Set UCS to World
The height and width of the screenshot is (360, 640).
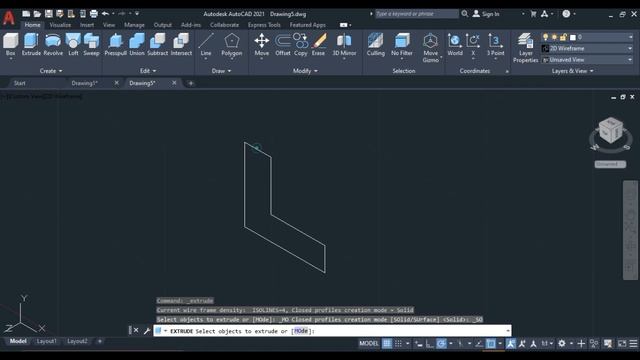tap(455, 44)
